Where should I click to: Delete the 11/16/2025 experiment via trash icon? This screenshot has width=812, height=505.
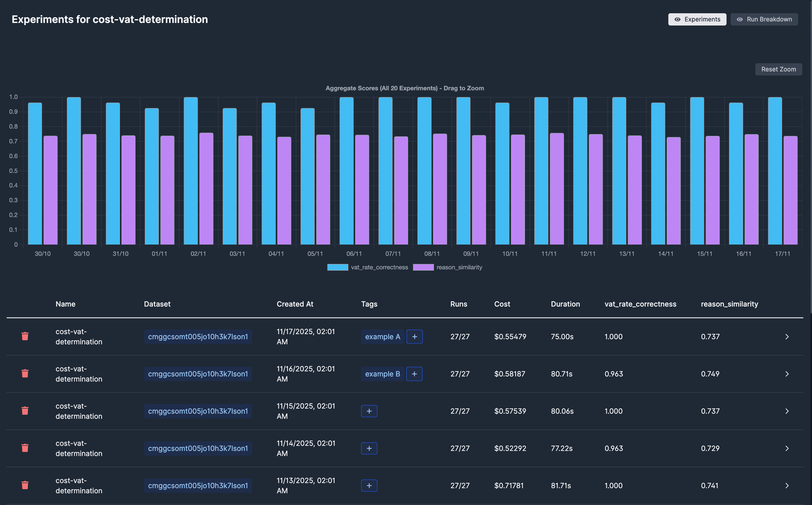(25, 373)
